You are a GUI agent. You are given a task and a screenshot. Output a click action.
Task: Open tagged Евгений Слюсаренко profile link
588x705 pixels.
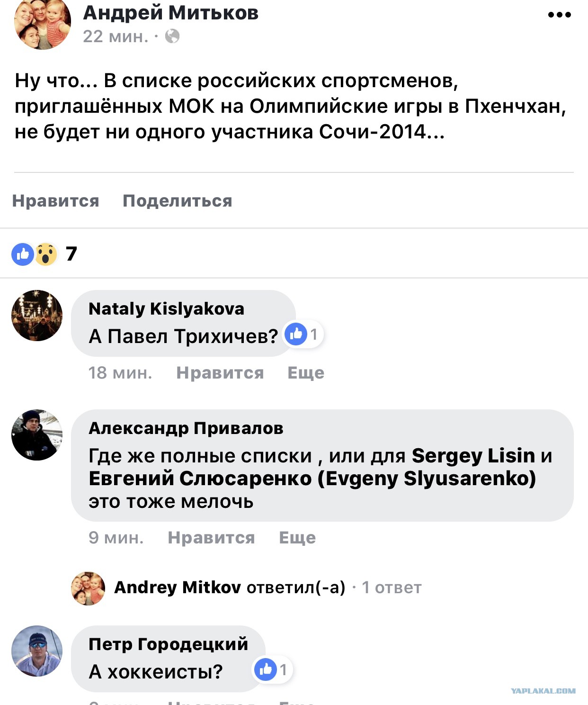coord(312,479)
